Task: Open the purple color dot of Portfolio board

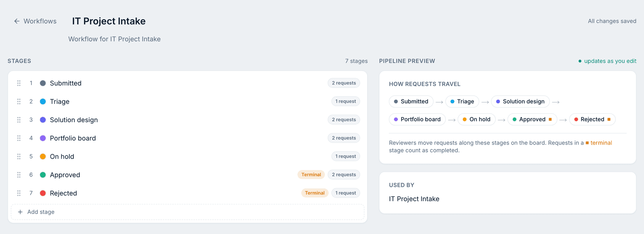Action: [43, 138]
